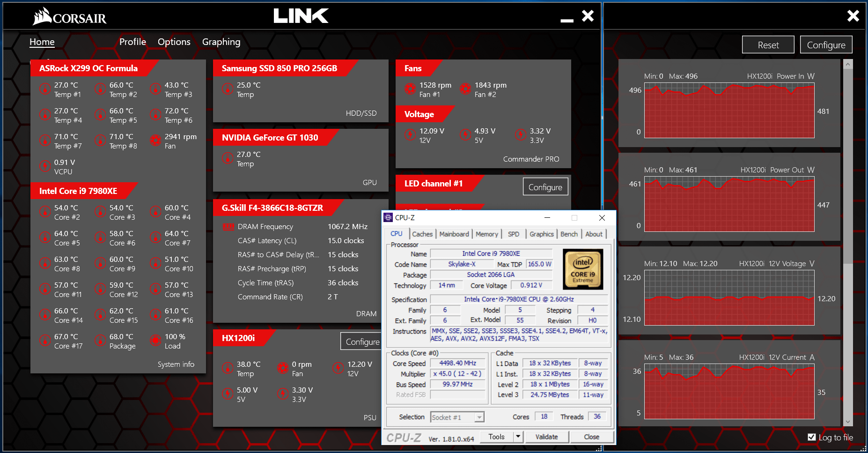The height and width of the screenshot is (453, 868).
Task: Select the Core #14 66.0 °C icon
Action: (x=44, y=314)
